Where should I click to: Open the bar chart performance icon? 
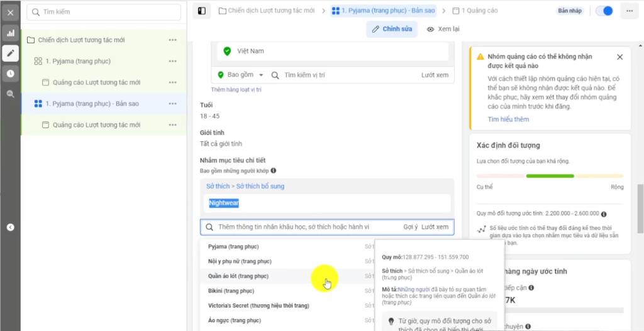10,33
